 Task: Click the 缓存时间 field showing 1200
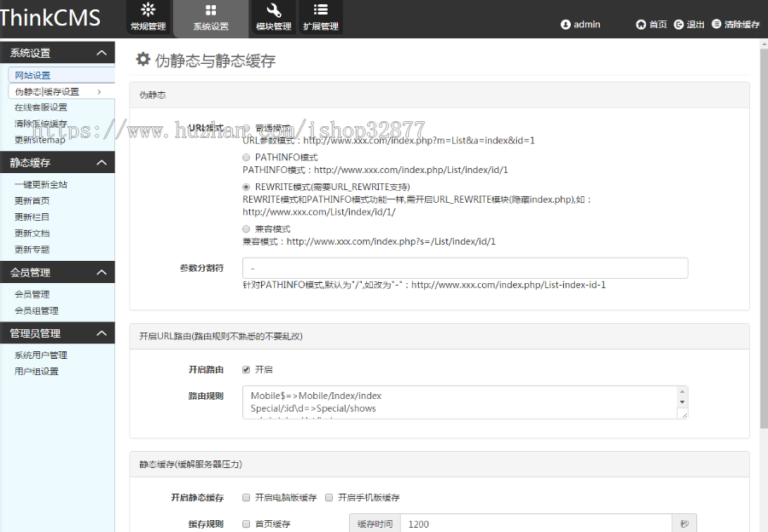[536, 523]
